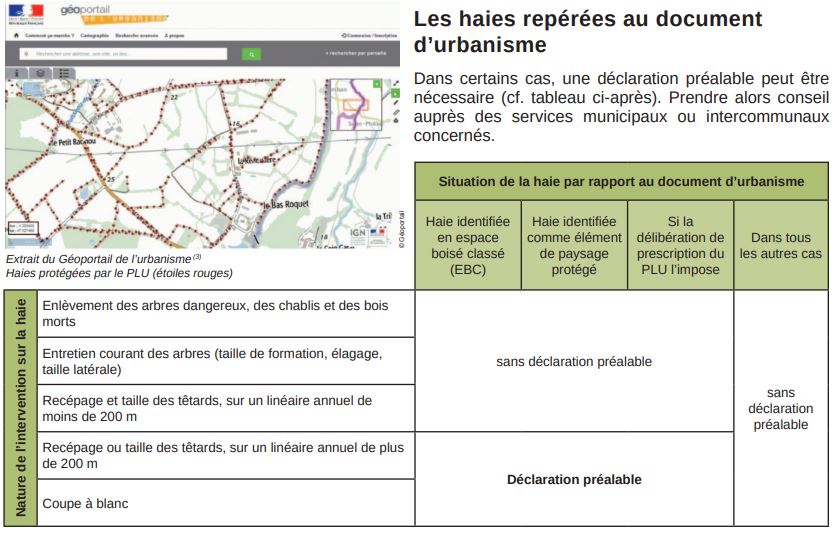The height and width of the screenshot is (534, 839).
Task: Click the home icon in navigation bar
Action: 18,34
